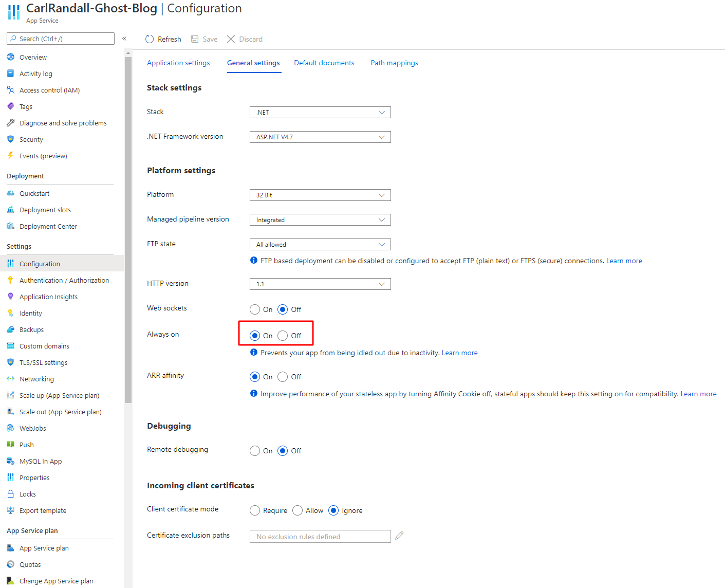This screenshot has width=725, height=588.
Task: Click the sidebar Search (Ctrl+/) field
Action: (61, 39)
